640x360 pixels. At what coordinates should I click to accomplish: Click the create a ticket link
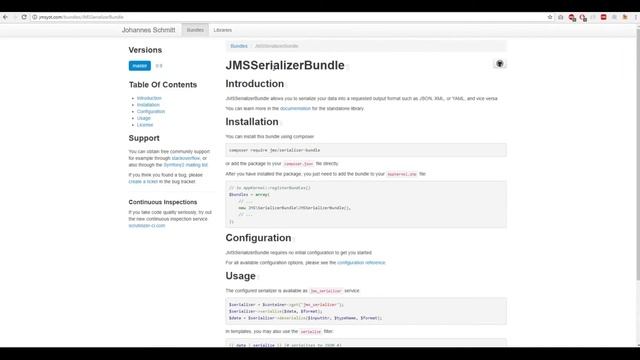143,182
